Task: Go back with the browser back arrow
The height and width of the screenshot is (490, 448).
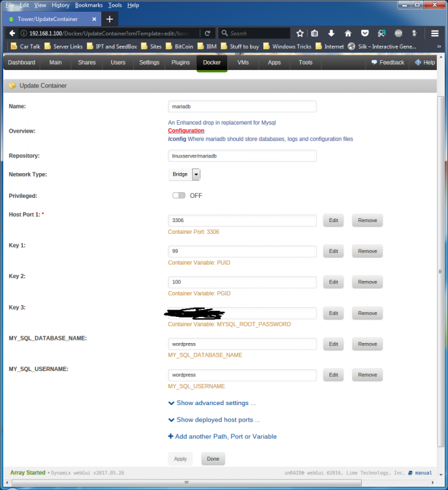Action: 12,33
